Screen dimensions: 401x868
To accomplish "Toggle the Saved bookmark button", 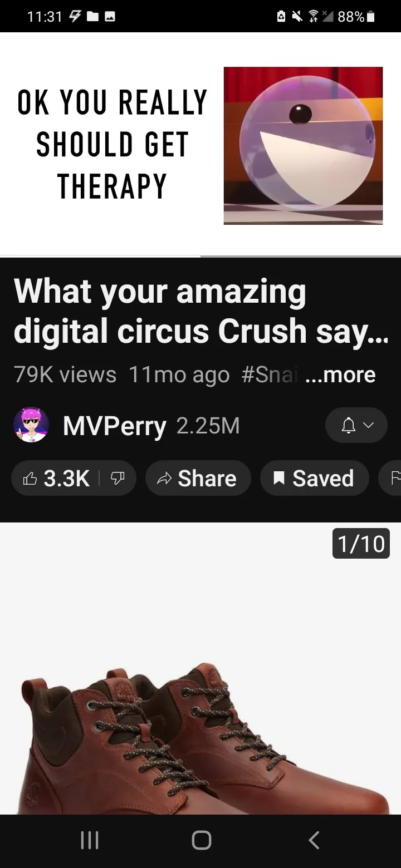I will [x=315, y=479].
